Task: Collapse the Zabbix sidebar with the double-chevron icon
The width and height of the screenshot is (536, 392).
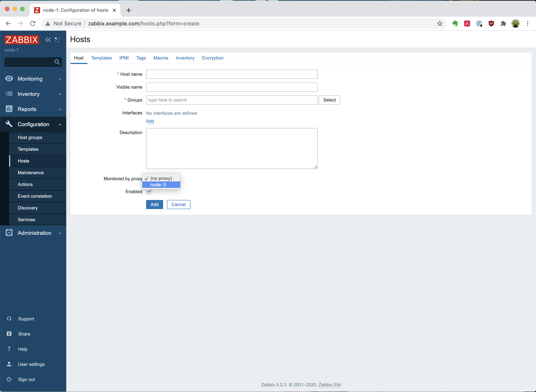Action: click(x=48, y=40)
